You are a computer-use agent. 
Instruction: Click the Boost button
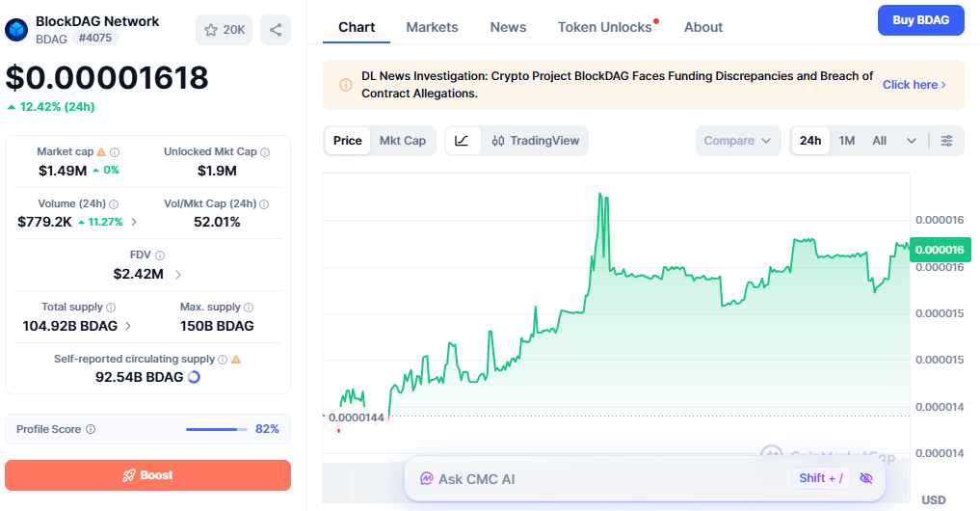pos(148,475)
